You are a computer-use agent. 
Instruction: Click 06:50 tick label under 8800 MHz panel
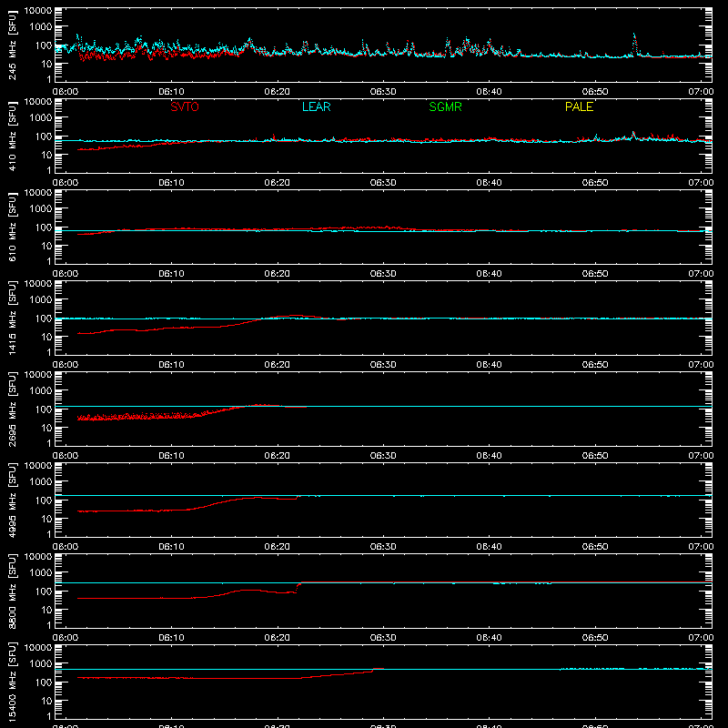click(595, 638)
